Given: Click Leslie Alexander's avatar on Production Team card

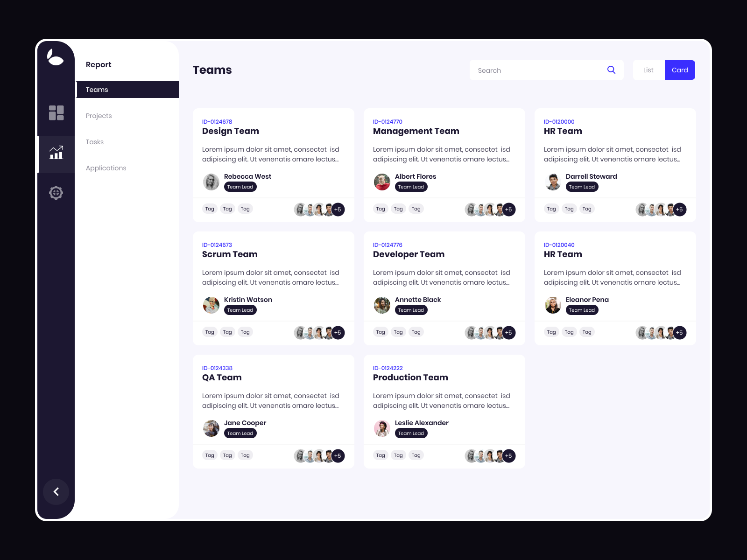Looking at the screenshot, I should [x=382, y=428].
